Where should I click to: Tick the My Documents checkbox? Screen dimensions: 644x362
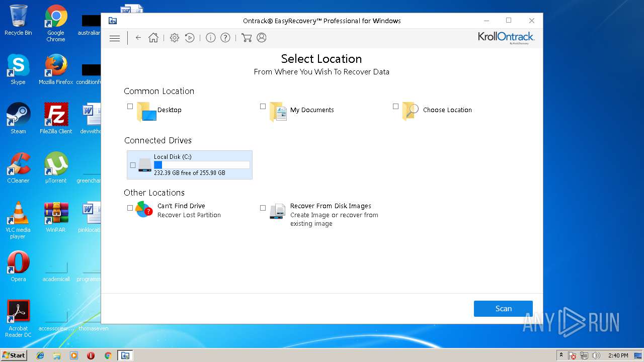point(263,106)
